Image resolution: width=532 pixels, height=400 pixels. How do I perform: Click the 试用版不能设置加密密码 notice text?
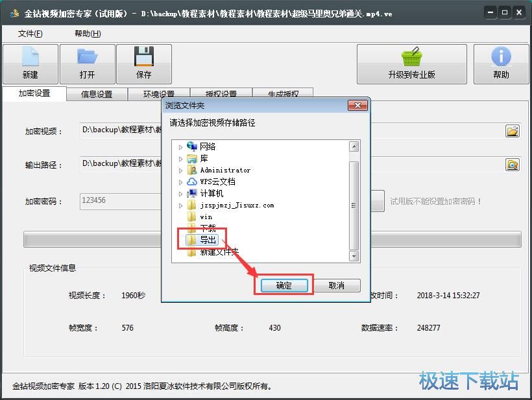[x=435, y=202]
